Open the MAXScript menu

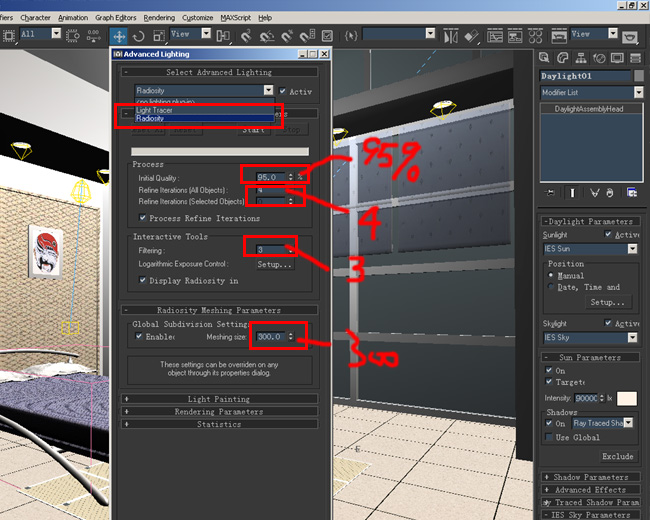click(235, 18)
